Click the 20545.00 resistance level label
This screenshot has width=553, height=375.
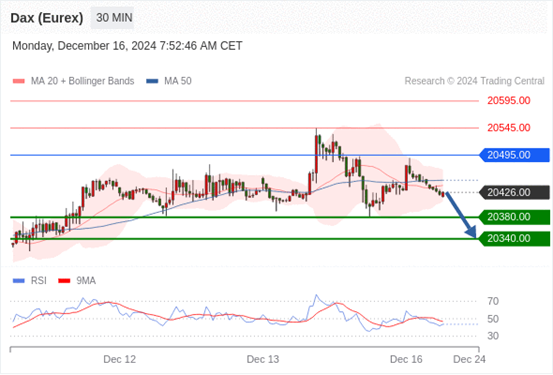pyautogui.click(x=509, y=128)
